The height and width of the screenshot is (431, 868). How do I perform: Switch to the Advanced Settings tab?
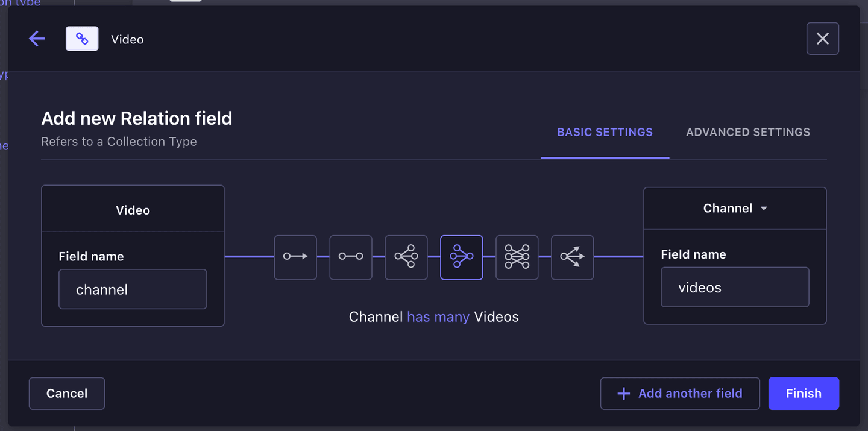click(747, 131)
